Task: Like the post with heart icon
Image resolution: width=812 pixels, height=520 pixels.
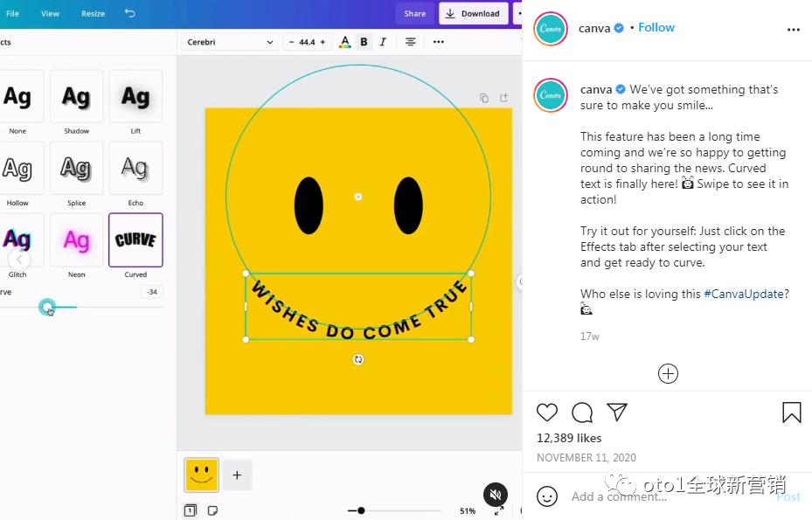Action: (x=547, y=413)
